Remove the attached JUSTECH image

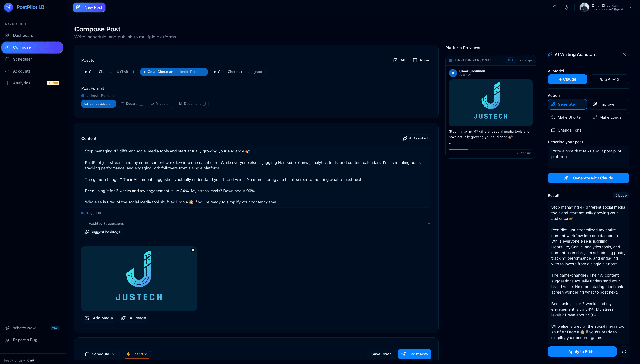coord(193,250)
